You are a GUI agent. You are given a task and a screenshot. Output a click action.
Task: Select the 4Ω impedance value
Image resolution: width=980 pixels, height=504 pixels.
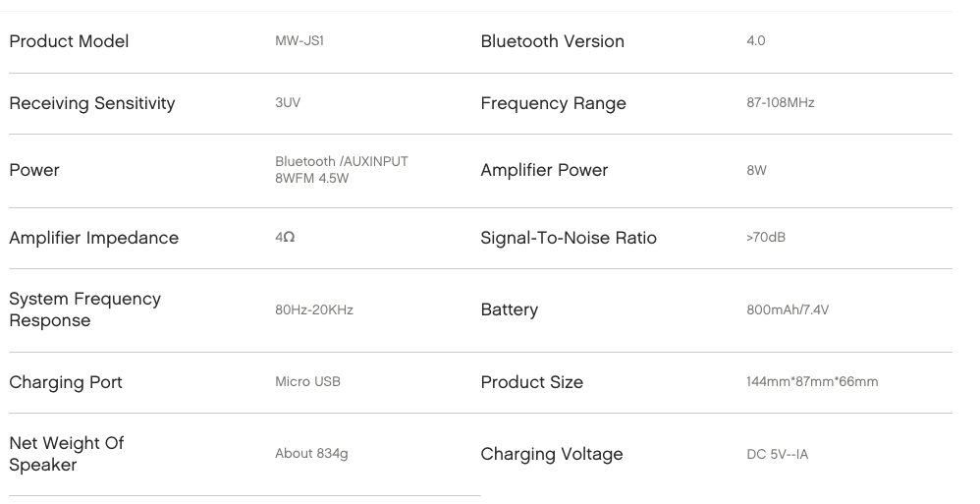pos(285,237)
